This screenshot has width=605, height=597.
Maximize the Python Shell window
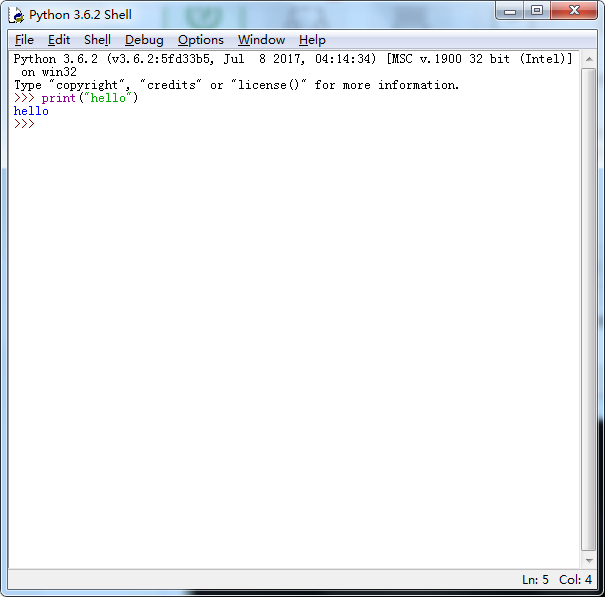[537, 10]
